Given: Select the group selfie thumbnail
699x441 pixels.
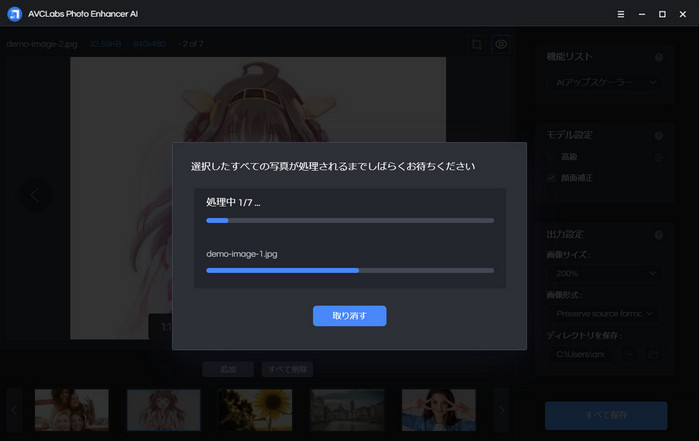Looking at the screenshot, I should (71, 410).
